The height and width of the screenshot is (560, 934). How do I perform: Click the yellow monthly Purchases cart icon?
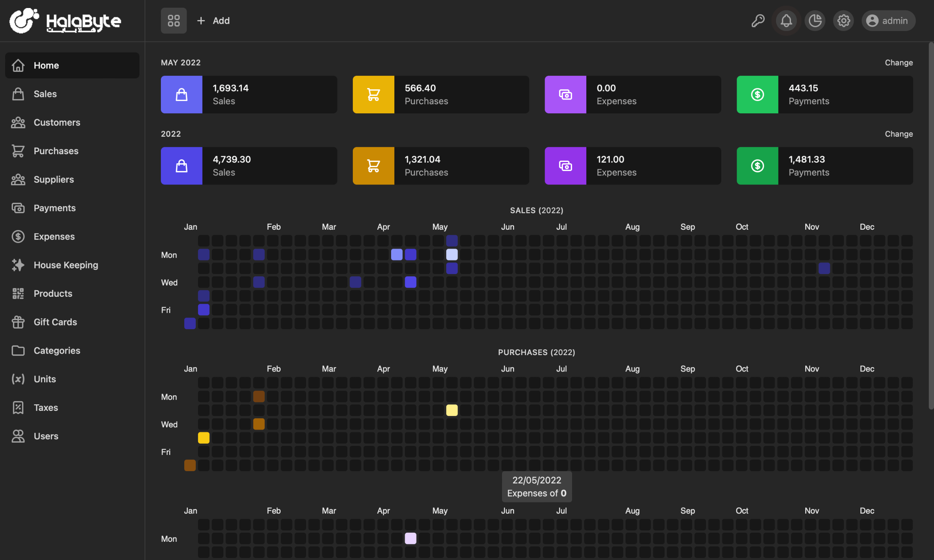click(x=373, y=94)
